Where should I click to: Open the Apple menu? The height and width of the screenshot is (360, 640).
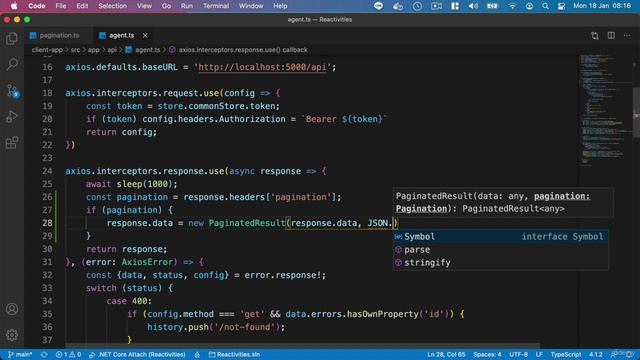click(14, 6)
